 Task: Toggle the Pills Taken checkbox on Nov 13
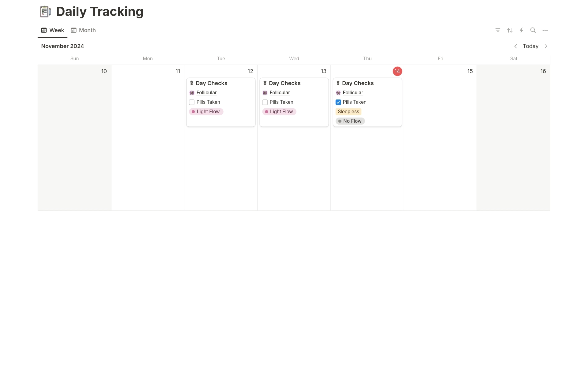pos(265,102)
